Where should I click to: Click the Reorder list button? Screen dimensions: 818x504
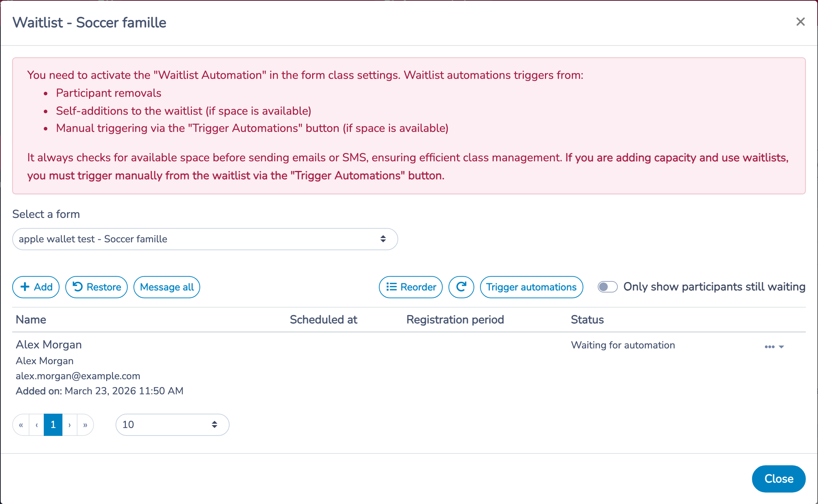pos(411,287)
